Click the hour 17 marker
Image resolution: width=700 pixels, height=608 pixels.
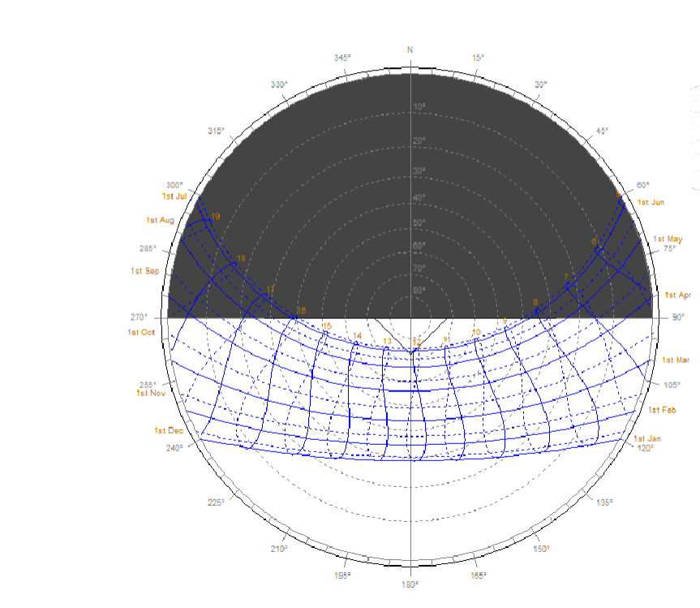(270, 290)
